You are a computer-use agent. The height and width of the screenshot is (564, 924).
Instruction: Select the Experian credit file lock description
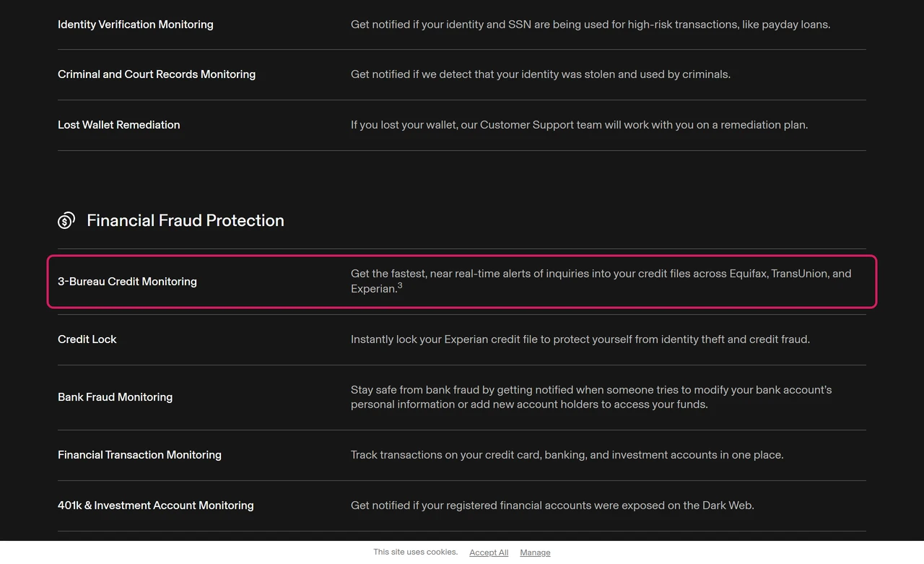pos(580,339)
